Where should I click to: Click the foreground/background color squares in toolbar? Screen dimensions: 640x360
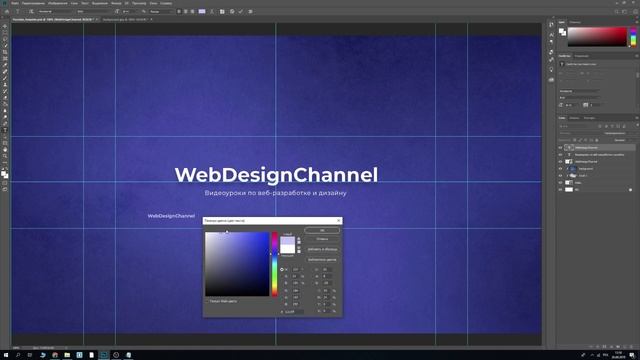coord(4,174)
